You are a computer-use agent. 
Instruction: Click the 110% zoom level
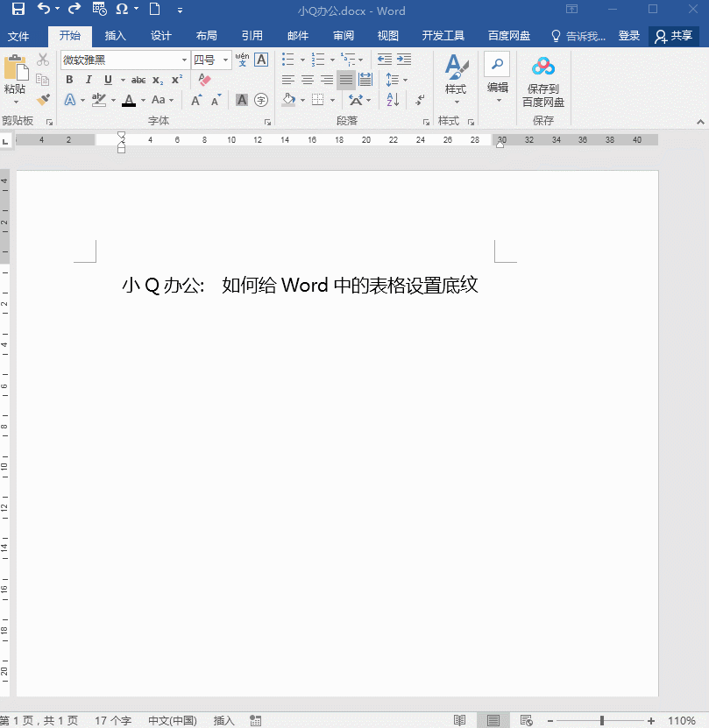(x=681, y=721)
